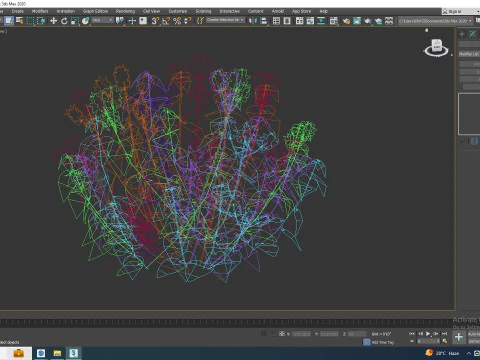Screen dimensions: 480x360
Task: Toggle Percent Snap
Action: pyautogui.click(x=177, y=21)
